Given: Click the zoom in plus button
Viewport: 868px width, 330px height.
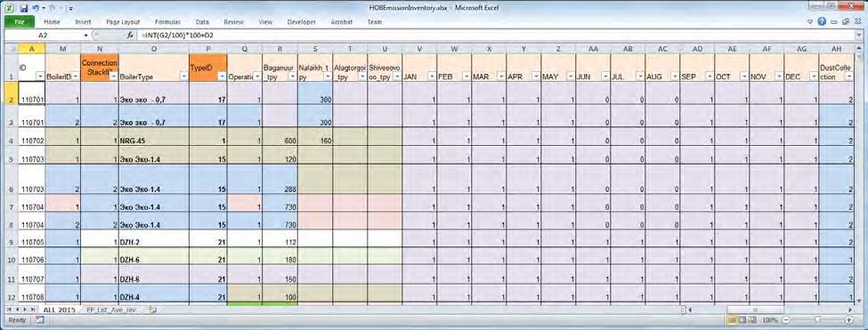Looking at the screenshot, I should pyautogui.click(x=848, y=320).
